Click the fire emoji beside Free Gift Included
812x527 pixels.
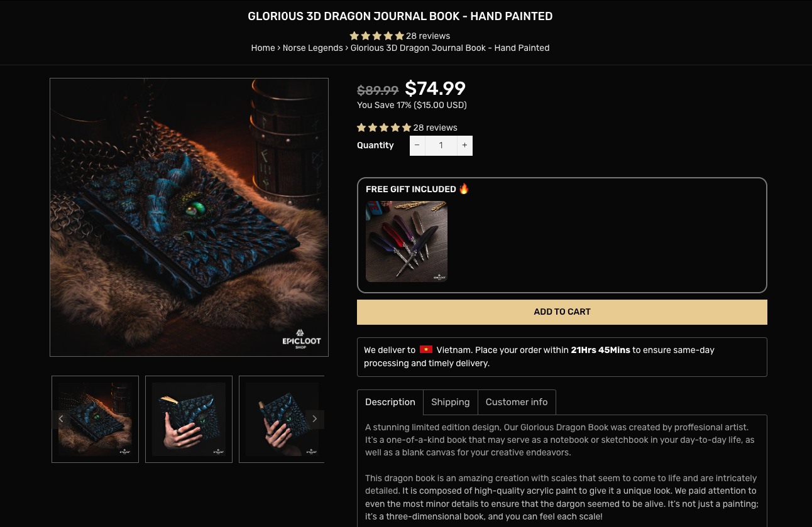[x=464, y=188]
